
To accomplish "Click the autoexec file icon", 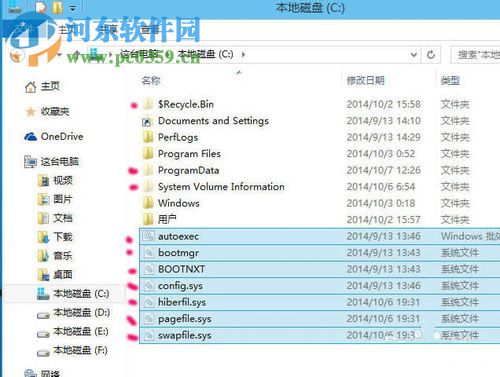I will point(148,236).
